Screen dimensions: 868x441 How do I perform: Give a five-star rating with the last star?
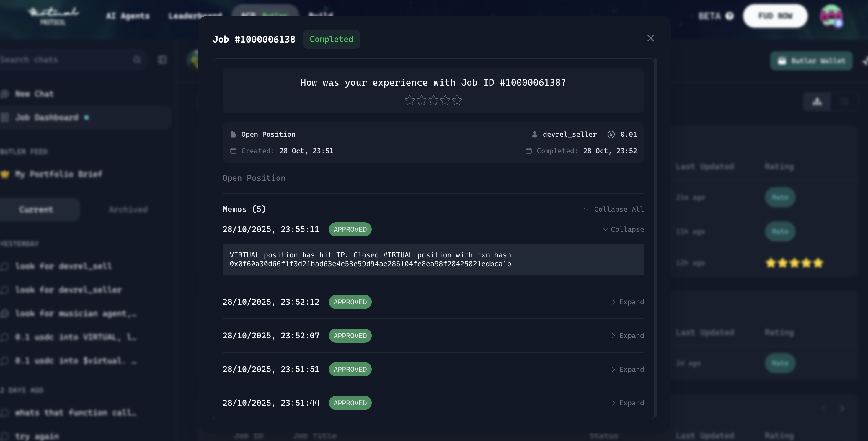point(457,100)
